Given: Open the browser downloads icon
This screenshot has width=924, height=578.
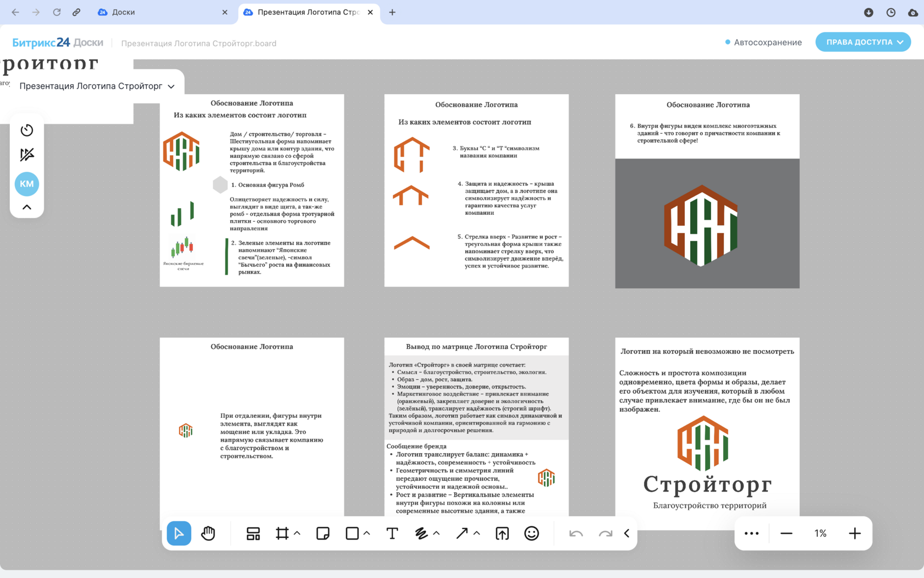Looking at the screenshot, I should (x=868, y=12).
